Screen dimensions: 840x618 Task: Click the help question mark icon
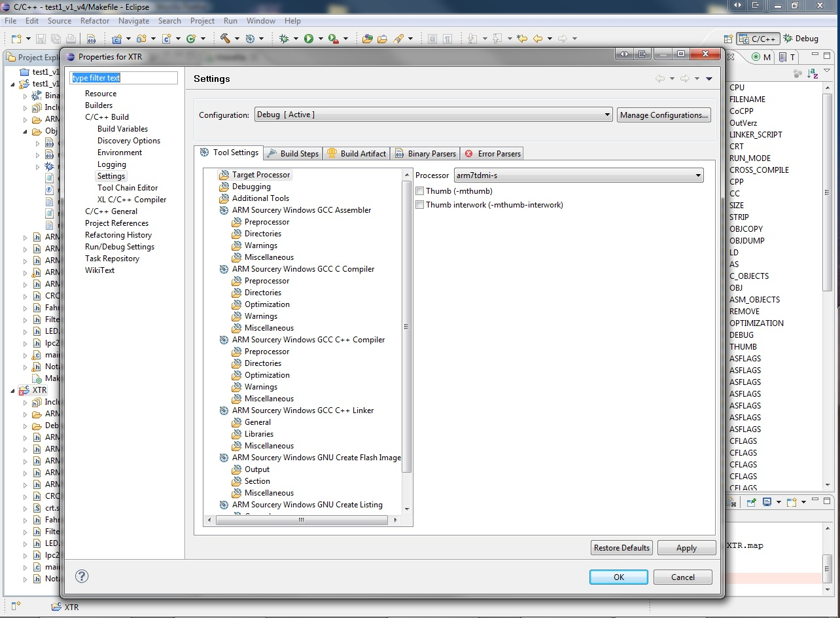point(82,576)
